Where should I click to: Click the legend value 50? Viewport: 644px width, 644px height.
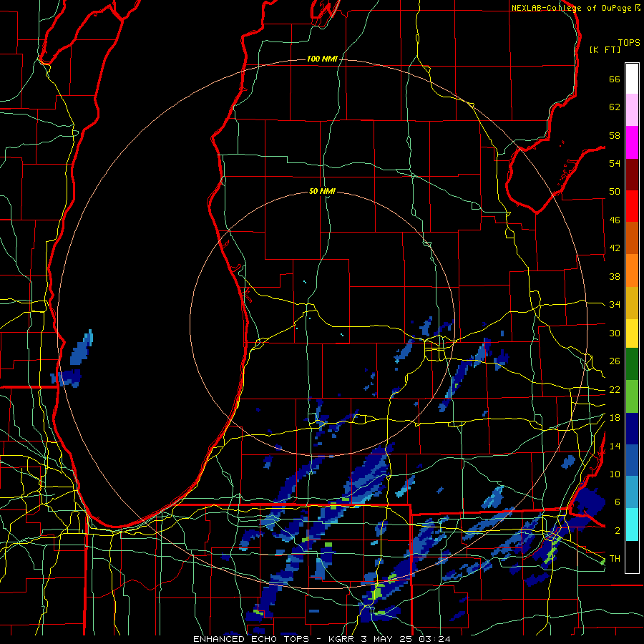click(x=615, y=192)
